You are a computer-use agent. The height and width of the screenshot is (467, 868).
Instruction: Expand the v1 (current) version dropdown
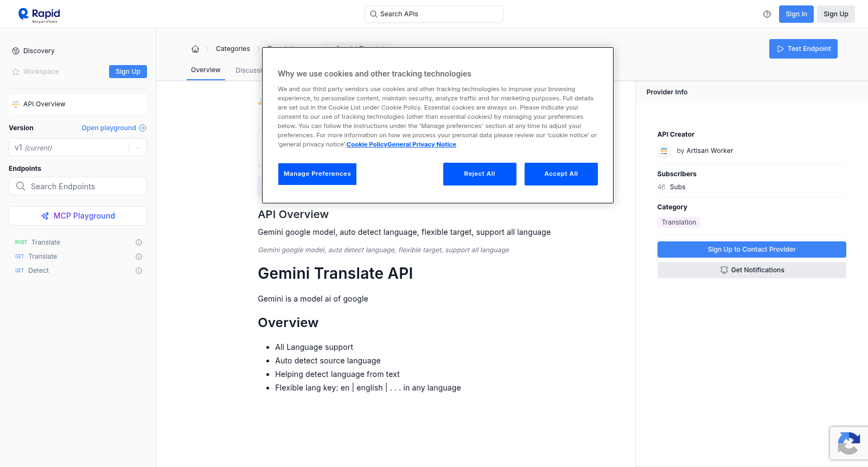point(138,148)
